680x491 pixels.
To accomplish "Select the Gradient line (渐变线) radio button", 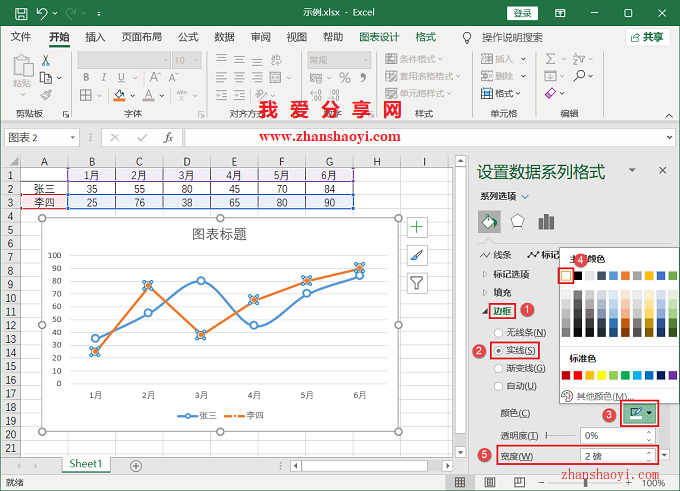I will (x=499, y=368).
